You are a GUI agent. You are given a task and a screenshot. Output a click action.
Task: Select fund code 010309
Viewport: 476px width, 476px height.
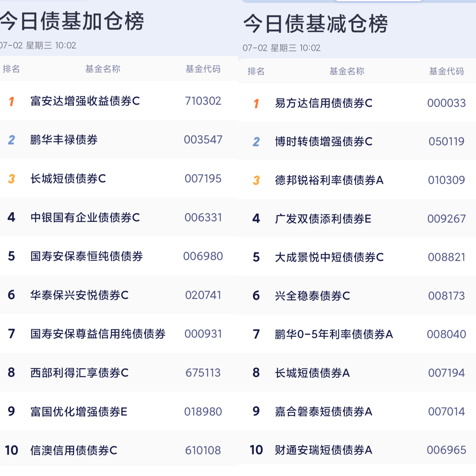point(446,180)
